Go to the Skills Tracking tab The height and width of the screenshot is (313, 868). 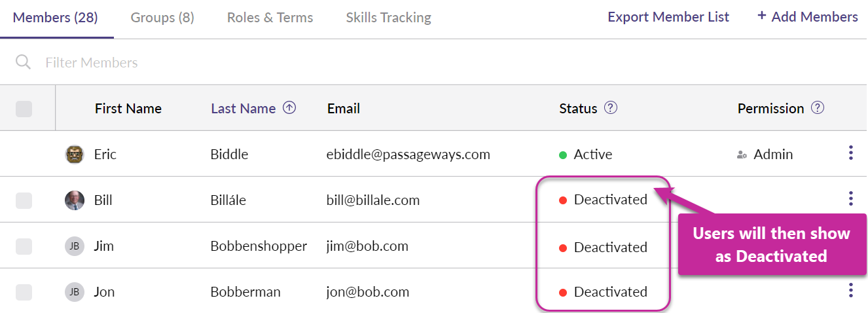(388, 18)
